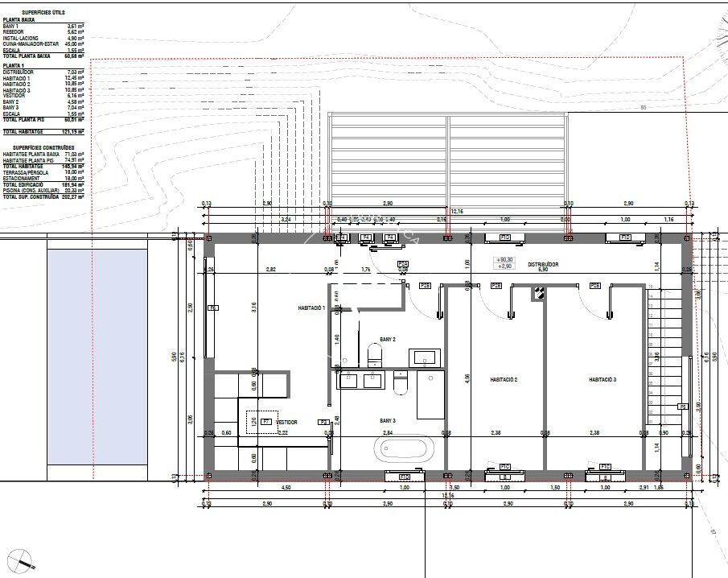Viewport: 728px width, 578px height.
Task: Click the CUINA-MENJADOR-ESTAR 45,00 m² row
Action: click(43, 43)
